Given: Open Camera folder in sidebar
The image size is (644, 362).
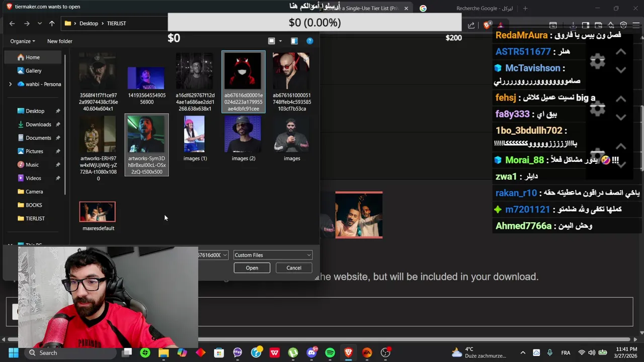Looking at the screenshot, I should point(35,192).
